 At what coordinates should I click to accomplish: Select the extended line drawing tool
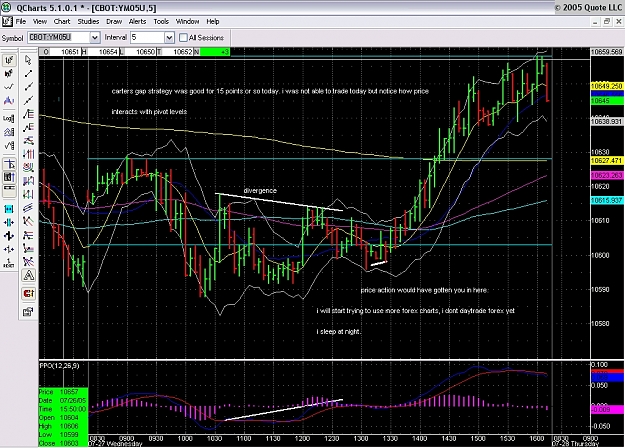pyautogui.click(x=28, y=100)
